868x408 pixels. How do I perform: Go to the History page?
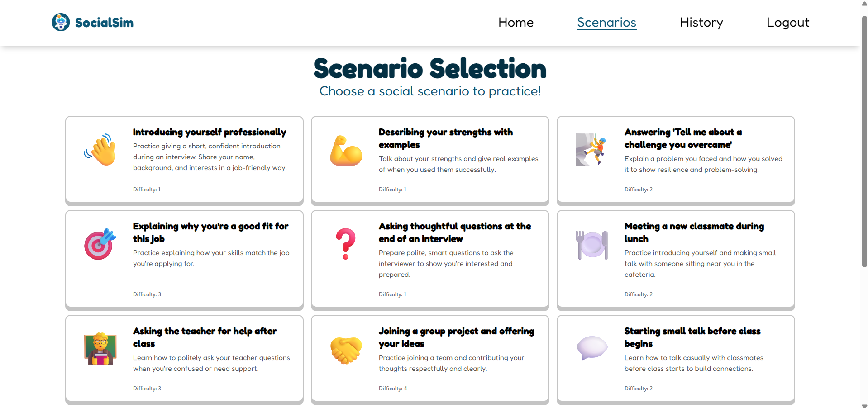tap(701, 22)
